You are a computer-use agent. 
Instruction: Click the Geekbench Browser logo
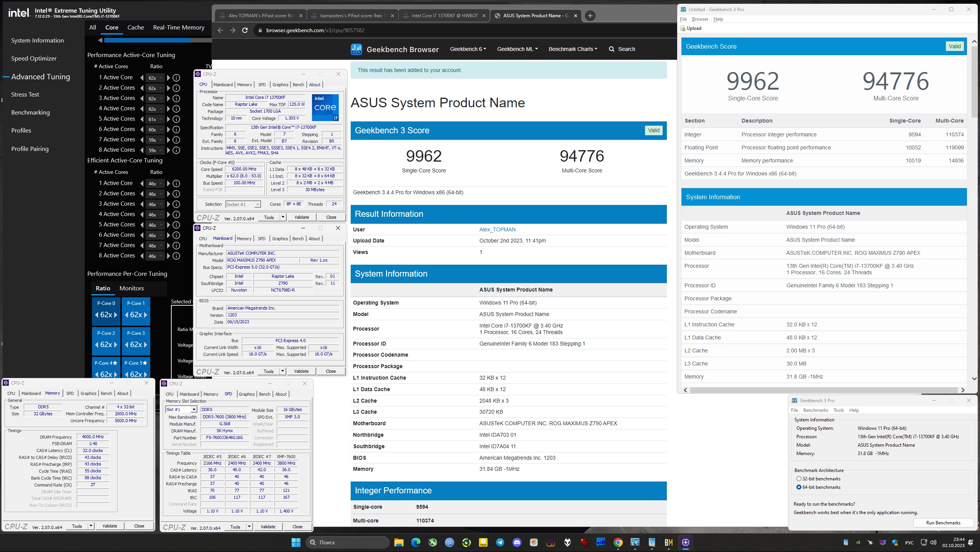click(356, 49)
